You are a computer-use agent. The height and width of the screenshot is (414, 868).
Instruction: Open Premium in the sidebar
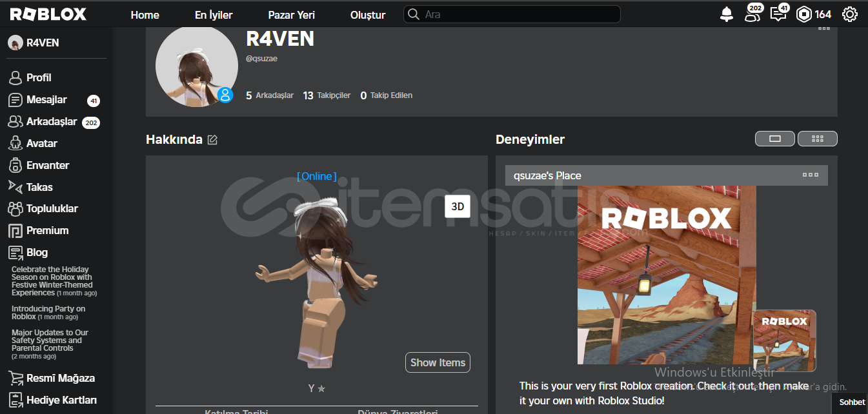47,231
